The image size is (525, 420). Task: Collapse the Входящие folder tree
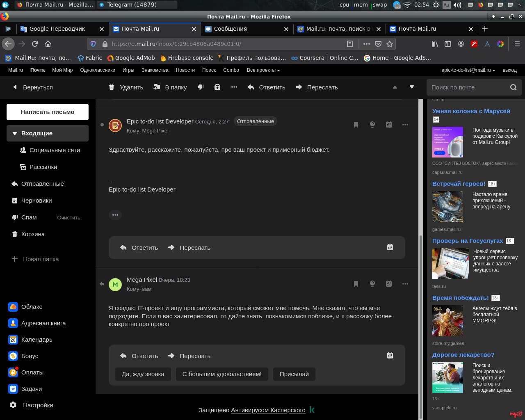coord(15,133)
